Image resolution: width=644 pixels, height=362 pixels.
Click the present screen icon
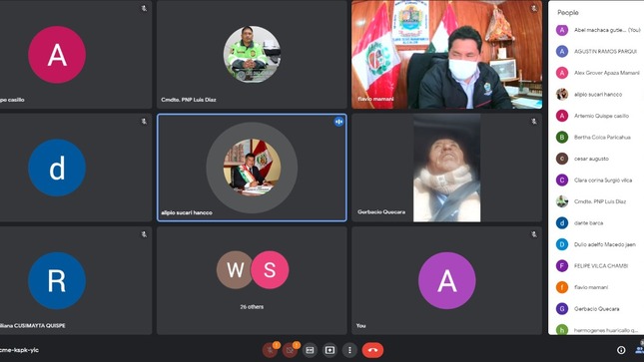click(329, 350)
